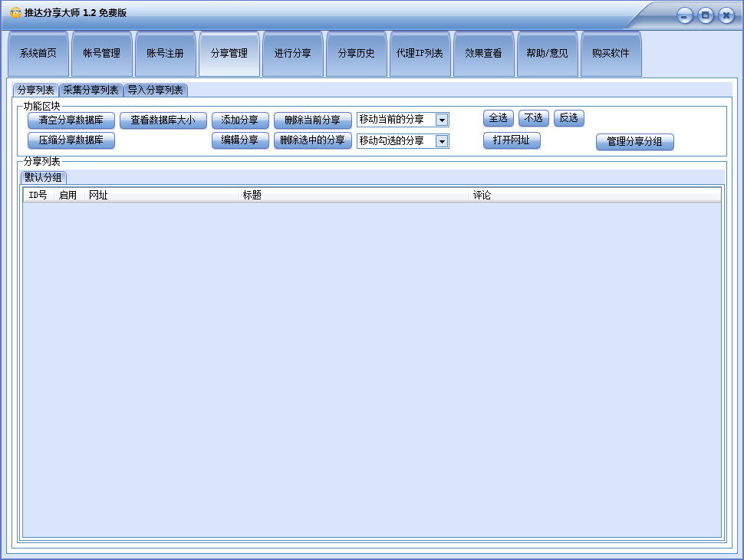Click the 清空分享数据库 button

click(71, 120)
